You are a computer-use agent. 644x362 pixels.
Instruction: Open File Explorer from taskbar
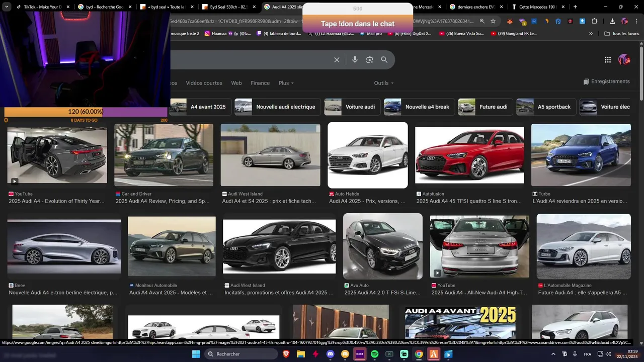tap(301, 354)
